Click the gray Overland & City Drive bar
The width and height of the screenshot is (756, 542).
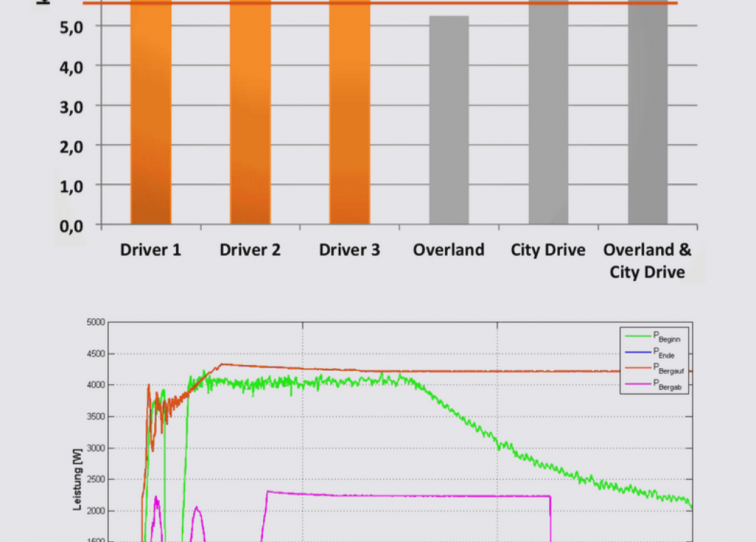pos(648,112)
